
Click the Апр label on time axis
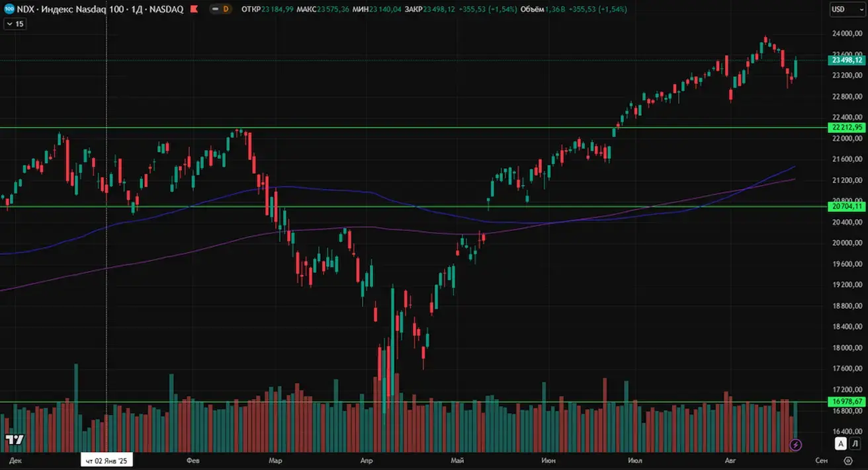coord(366,460)
